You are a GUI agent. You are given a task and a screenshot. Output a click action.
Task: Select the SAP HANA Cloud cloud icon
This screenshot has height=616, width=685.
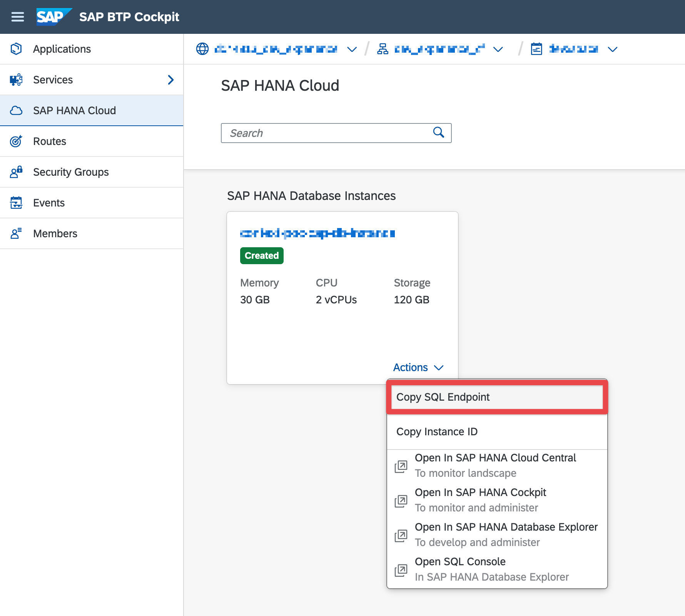coord(16,110)
